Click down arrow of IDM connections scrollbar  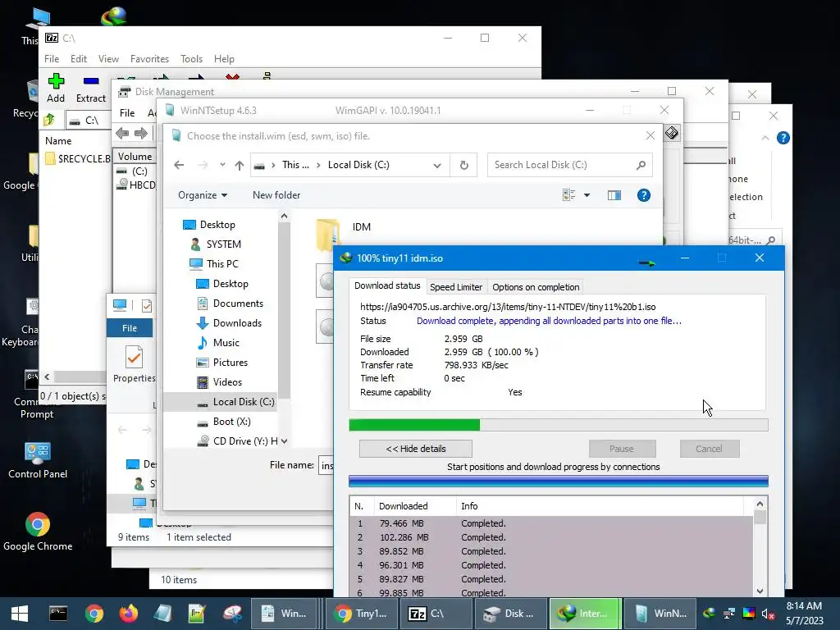(x=760, y=591)
